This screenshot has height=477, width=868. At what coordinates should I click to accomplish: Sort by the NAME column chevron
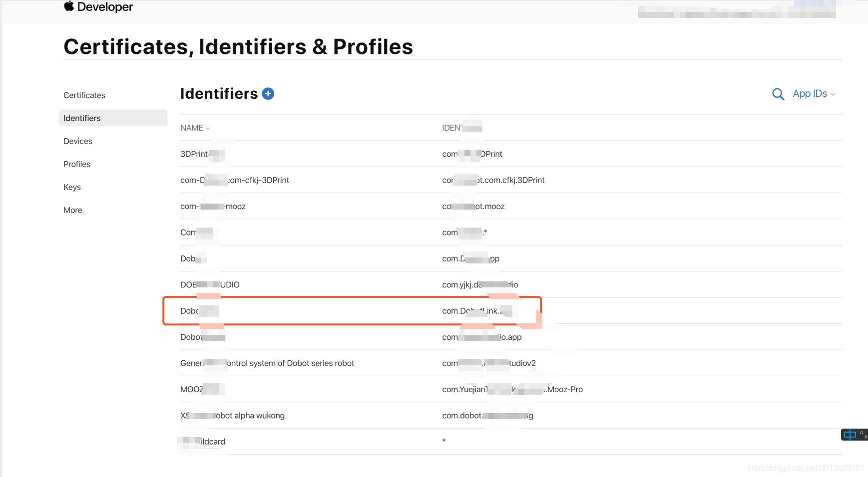(x=208, y=128)
